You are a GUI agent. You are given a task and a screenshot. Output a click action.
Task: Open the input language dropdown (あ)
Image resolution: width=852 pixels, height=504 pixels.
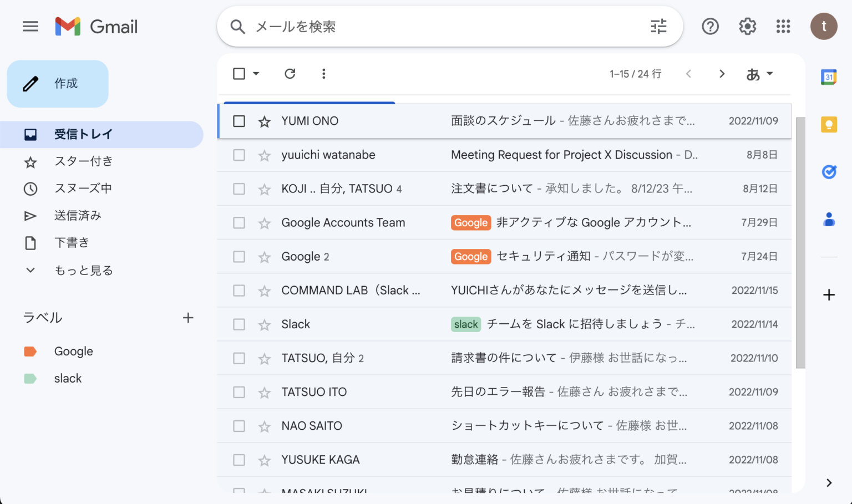tap(759, 73)
